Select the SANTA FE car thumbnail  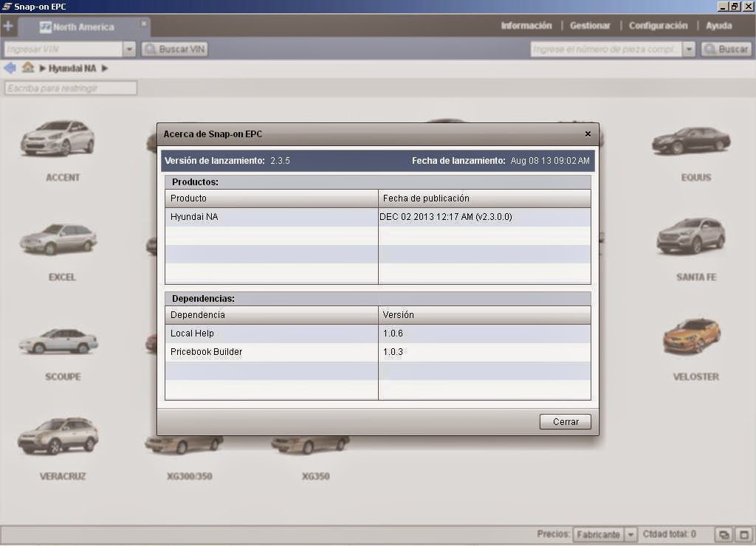(691, 235)
